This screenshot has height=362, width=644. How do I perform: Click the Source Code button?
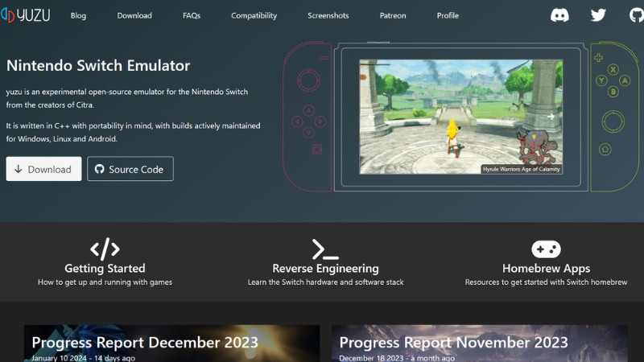click(x=130, y=169)
